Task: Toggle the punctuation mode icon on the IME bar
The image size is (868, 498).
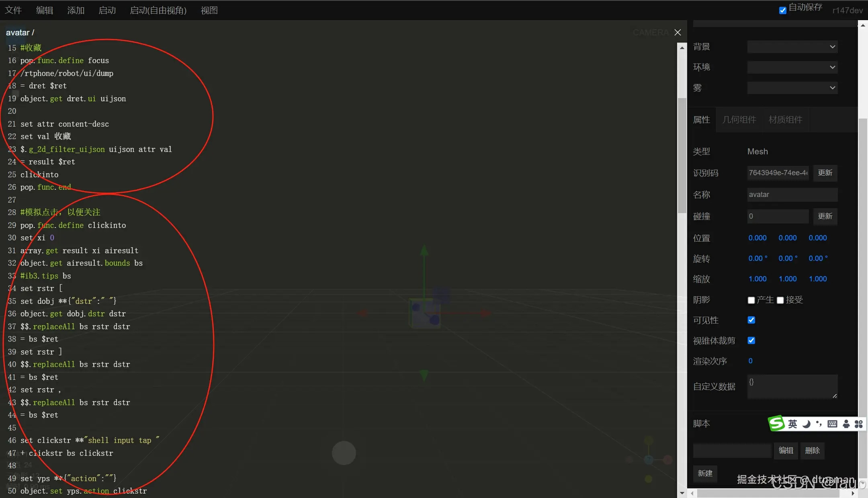Action: tap(819, 424)
